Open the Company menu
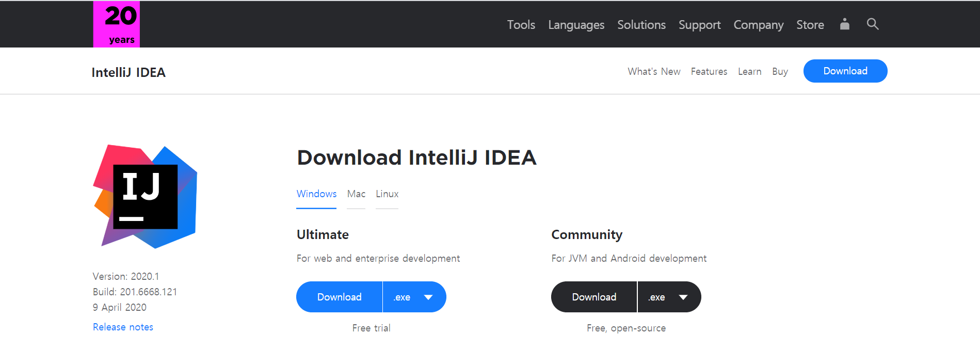Image resolution: width=980 pixels, height=349 pixels. (x=759, y=25)
